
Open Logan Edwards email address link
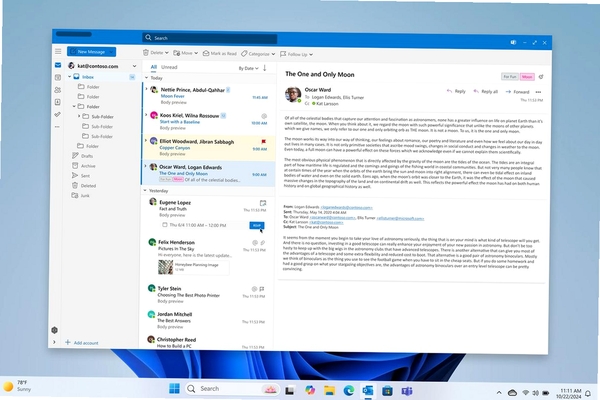coord(346,207)
